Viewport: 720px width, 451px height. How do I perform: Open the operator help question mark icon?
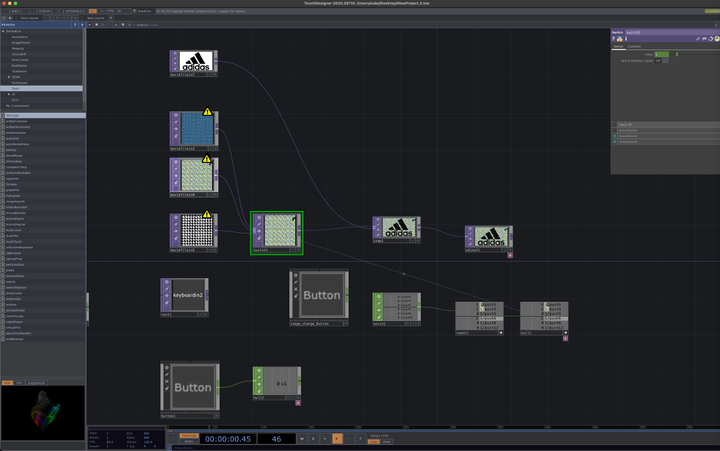pos(613,38)
